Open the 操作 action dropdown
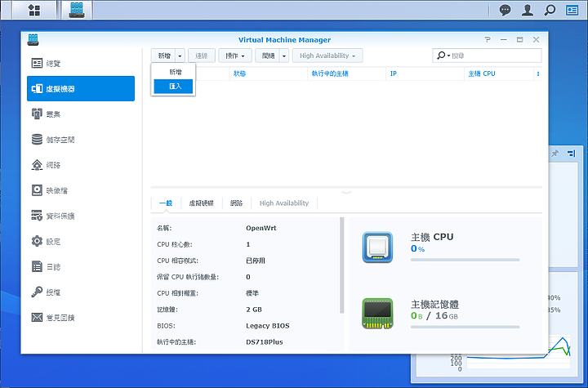The height and width of the screenshot is (388, 588). 235,56
